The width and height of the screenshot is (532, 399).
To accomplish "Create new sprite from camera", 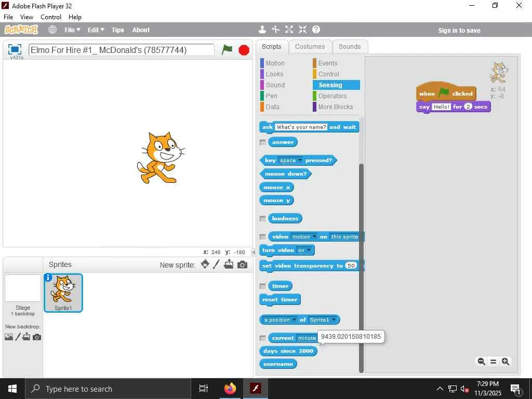I will click(x=242, y=264).
